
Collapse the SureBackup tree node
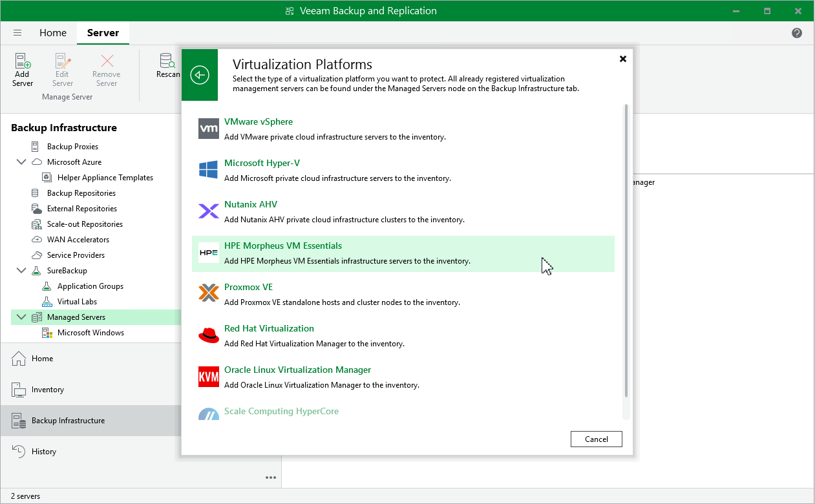(x=21, y=271)
